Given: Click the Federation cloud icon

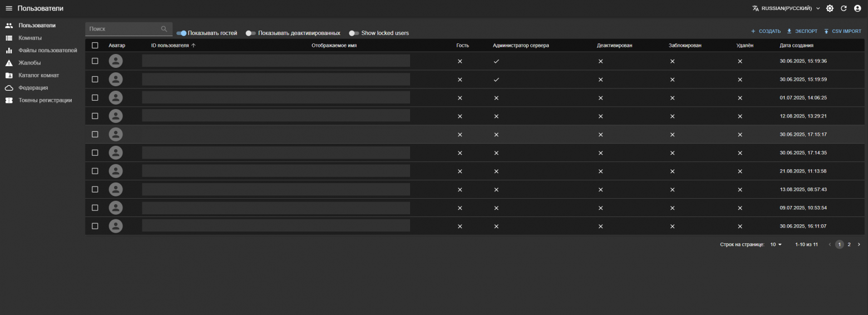Looking at the screenshot, I should click(9, 88).
